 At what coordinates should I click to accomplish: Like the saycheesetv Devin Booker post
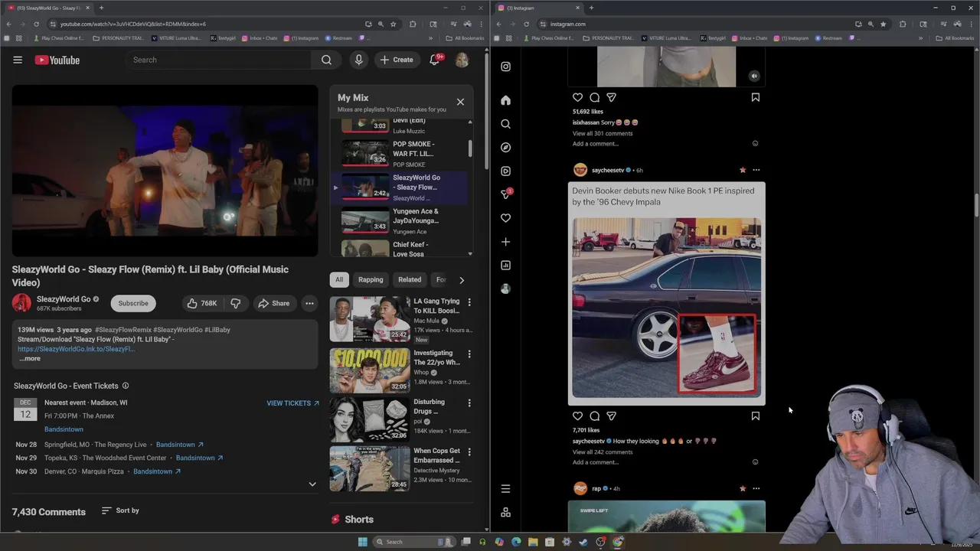point(577,416)
